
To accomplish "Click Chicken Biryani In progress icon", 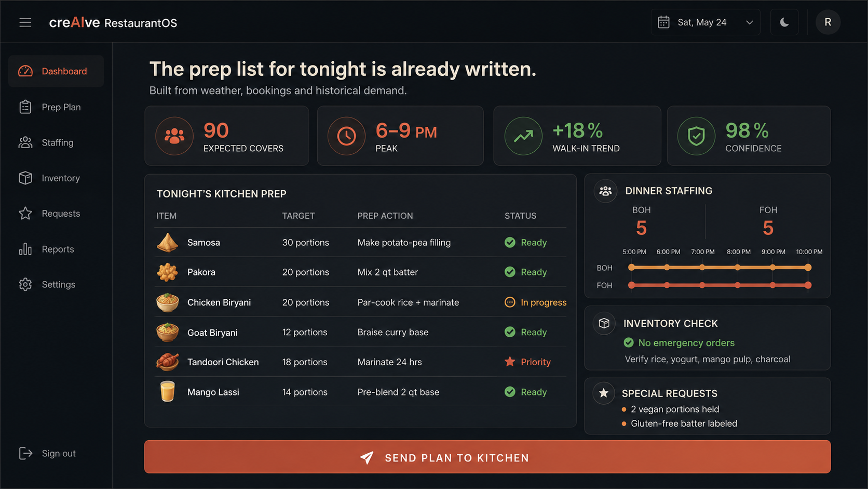I will (510, 302).
